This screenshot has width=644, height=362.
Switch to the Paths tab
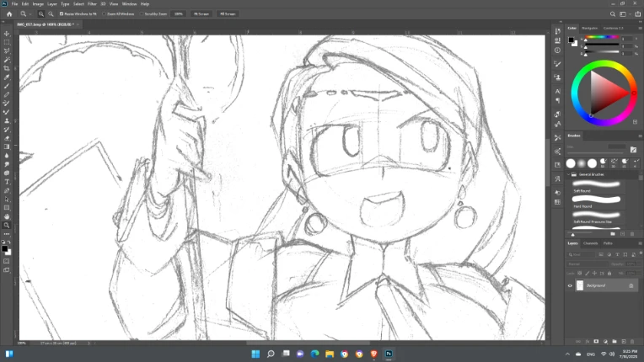608,243
